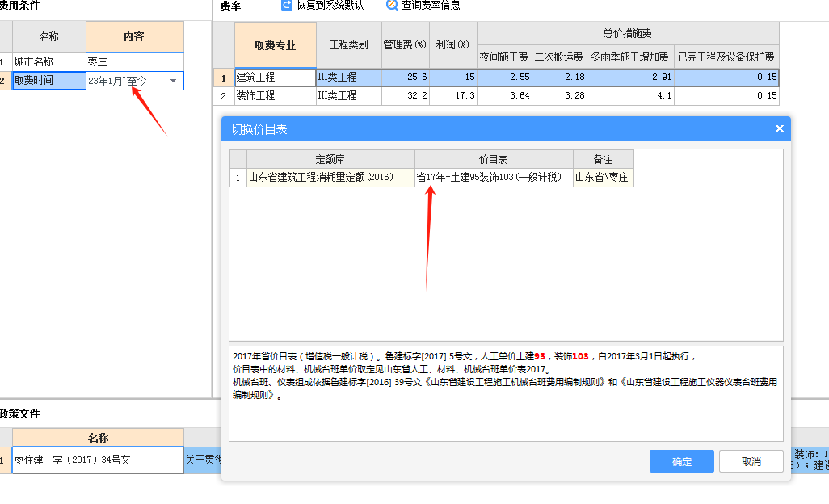
Task: Close the 切换价目表 dialog
Action: [779, 128]
